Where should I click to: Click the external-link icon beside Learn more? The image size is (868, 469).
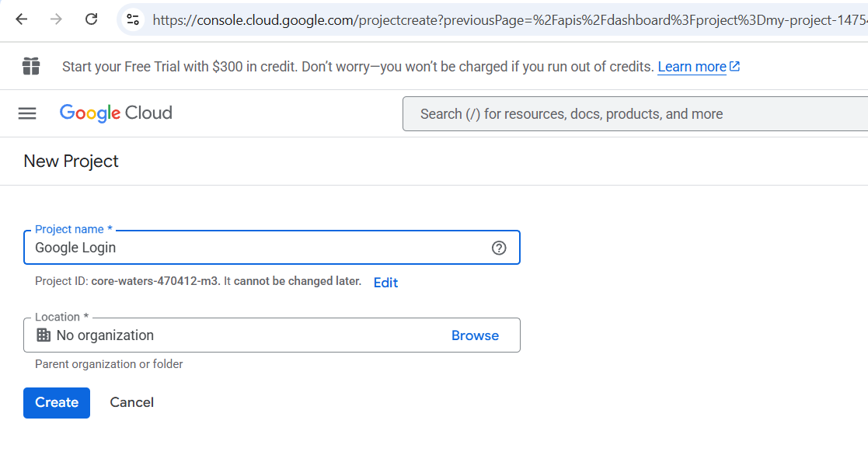[735, 67]
